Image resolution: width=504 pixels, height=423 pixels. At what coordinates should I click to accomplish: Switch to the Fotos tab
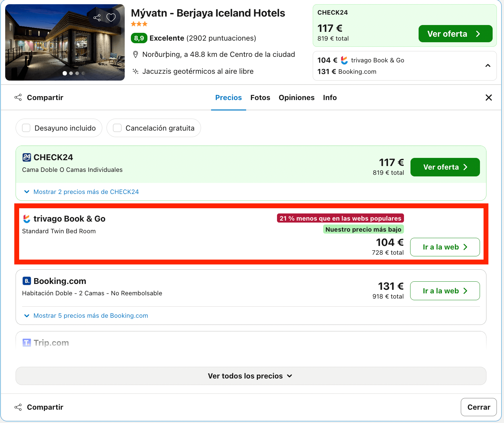click(260, 97)
